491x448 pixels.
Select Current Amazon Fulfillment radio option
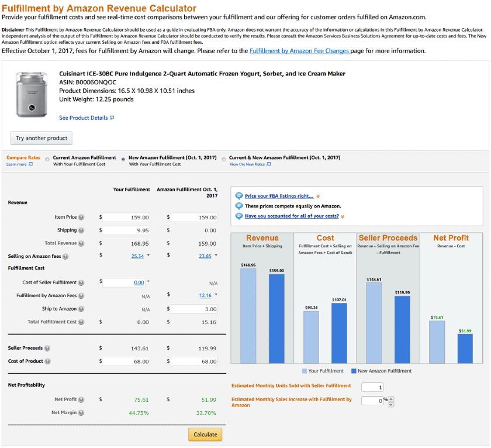47,159
